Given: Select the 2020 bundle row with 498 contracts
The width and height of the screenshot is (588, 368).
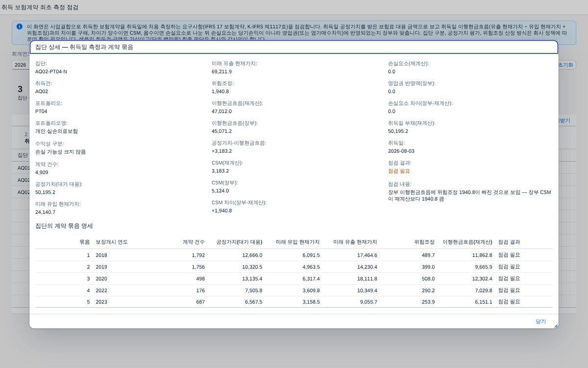Looking at the screenshot, I should (294, 279).
